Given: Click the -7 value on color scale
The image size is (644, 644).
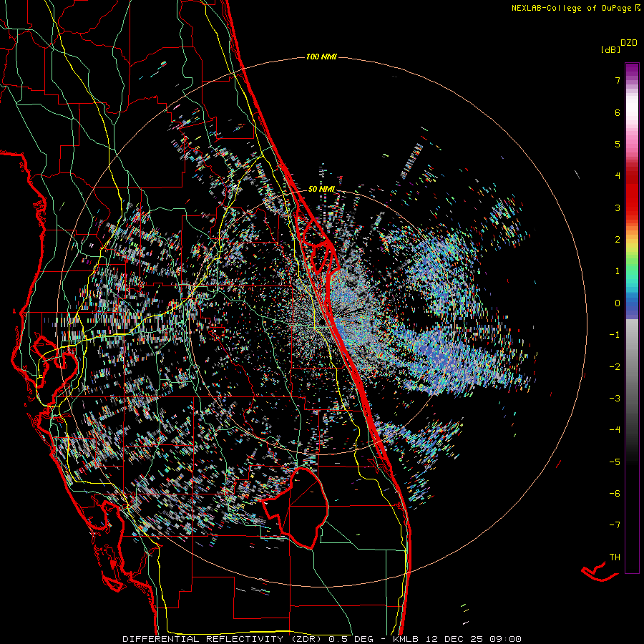Looking at the screenshot, I should [615, 525].
